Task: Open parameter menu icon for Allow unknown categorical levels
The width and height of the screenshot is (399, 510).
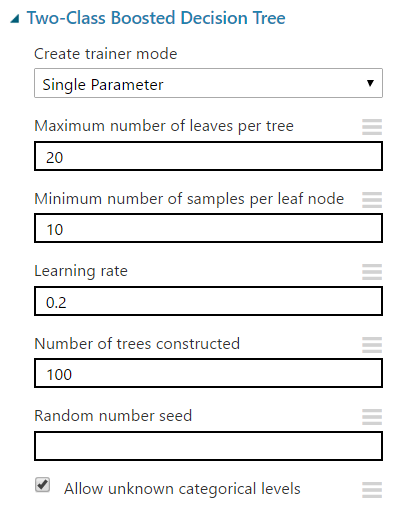Action: [372, 490]
